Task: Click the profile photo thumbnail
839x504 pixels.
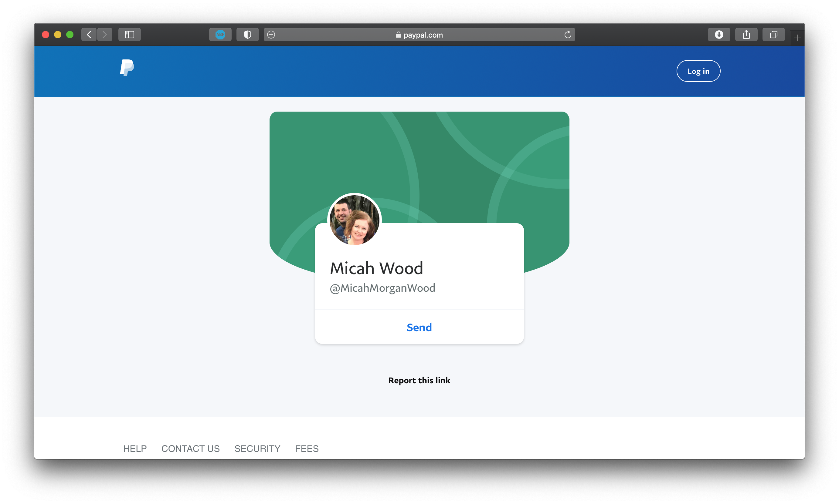Action: click(355, 220)
